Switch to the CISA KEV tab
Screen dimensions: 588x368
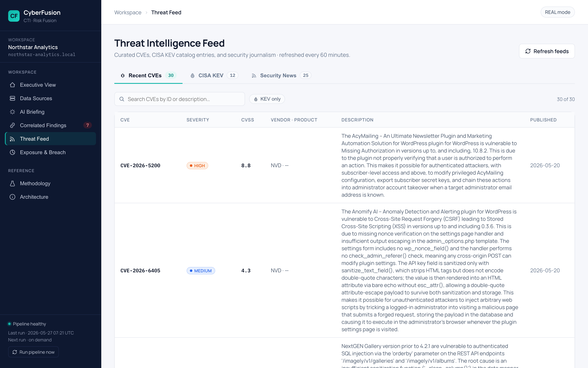pyautogui.click(x=214, y=75)
